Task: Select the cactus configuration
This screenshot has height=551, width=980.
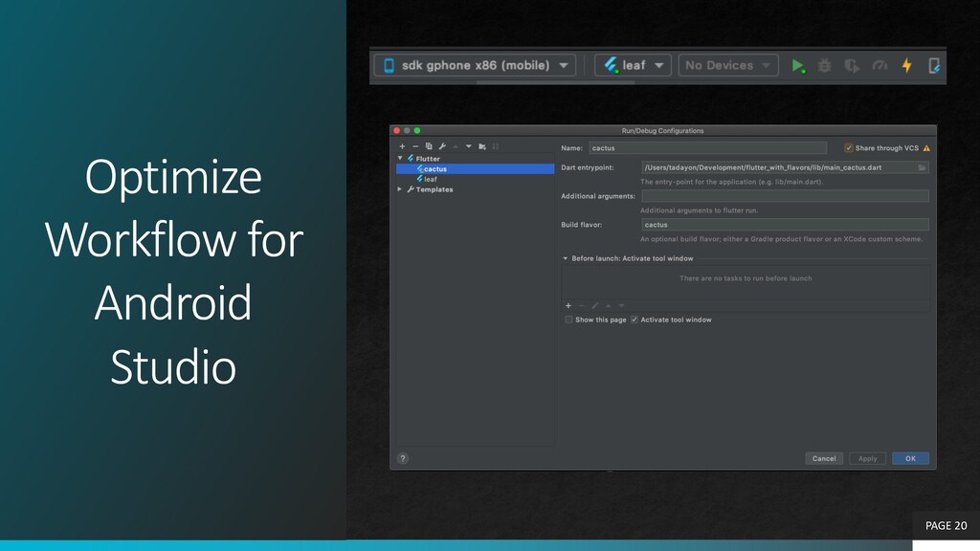Action: click(475, 168)
